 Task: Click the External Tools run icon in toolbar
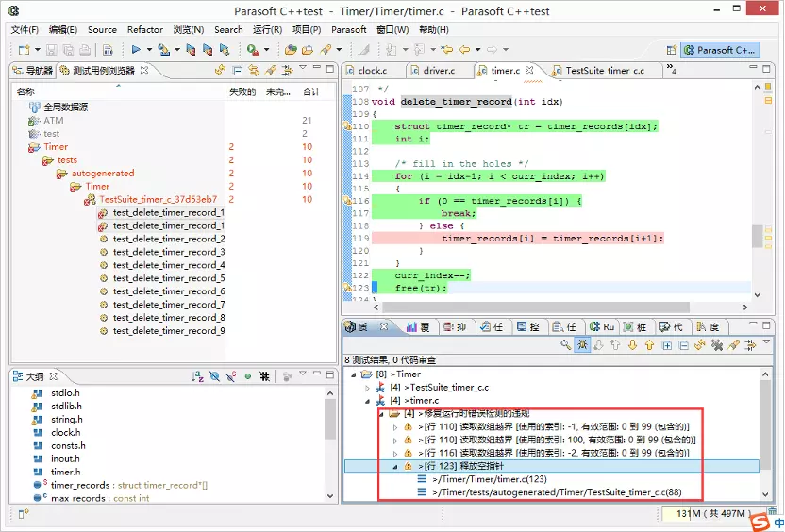tap(253, 50)
